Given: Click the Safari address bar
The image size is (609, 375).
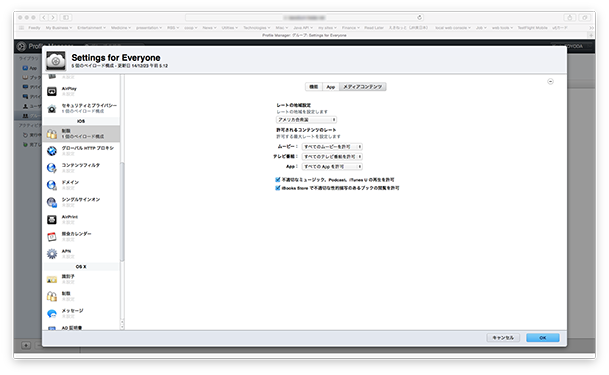Looking at the screenshot, I should coord(304,17).
